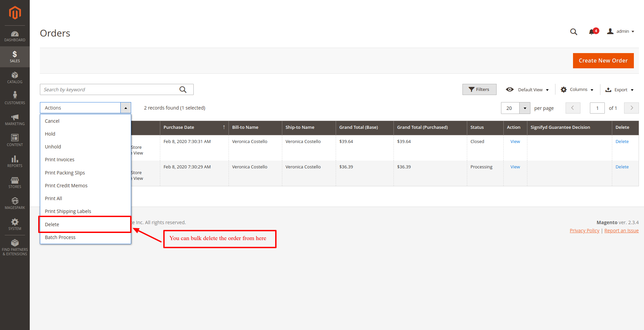The height and width of the screenshot is (330, 644).
Task: Open the Report an Issue link
Action: pos(621,231)
